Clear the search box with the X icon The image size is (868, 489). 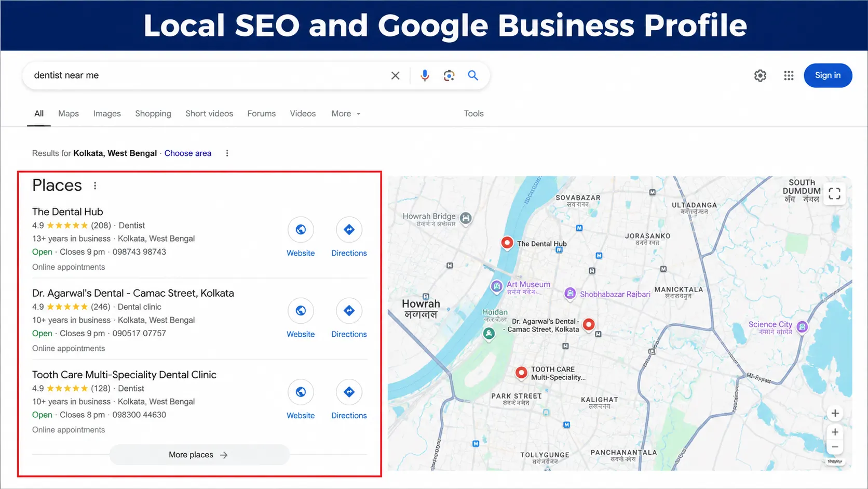tap(395, 75)
